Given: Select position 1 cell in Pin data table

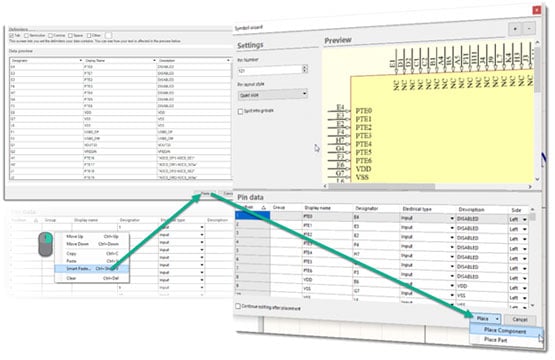Looking at the screenshot, I should tap(253, 215).
